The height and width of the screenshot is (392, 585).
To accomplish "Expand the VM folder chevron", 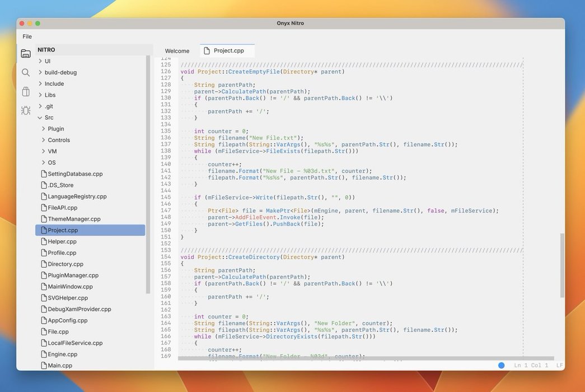I will click(43, 151).
